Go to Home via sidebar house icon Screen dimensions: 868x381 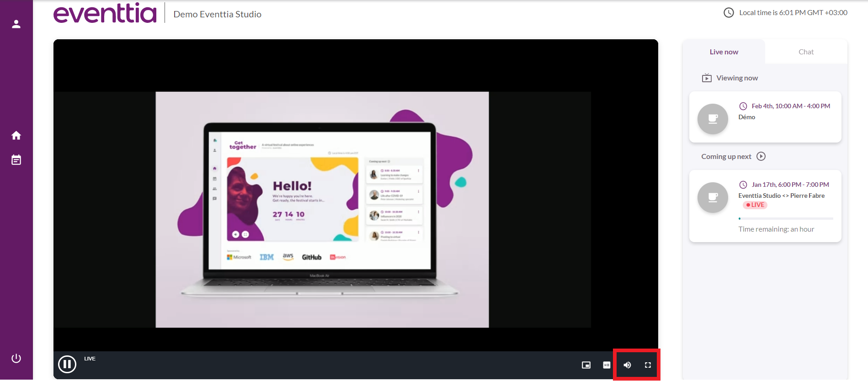pyautogui.click(x=16, y=136)
